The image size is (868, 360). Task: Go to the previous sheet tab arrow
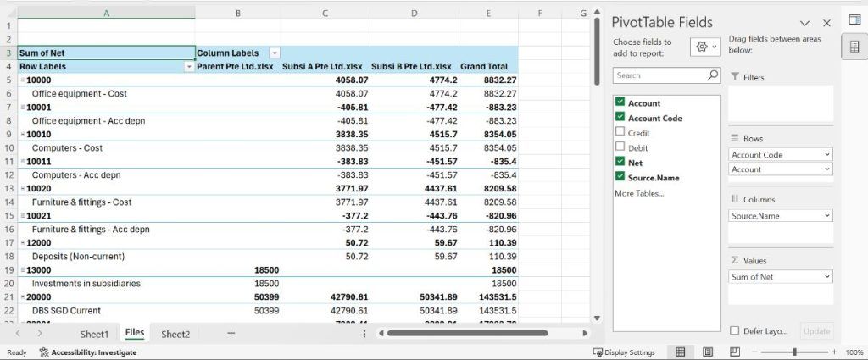click(19, 333)
